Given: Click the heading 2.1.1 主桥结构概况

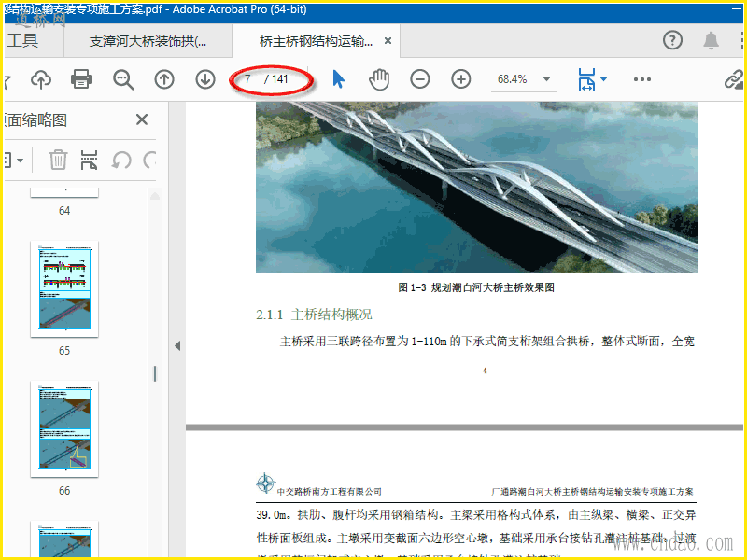Looking at the screenshot, I should coord(314,315).
